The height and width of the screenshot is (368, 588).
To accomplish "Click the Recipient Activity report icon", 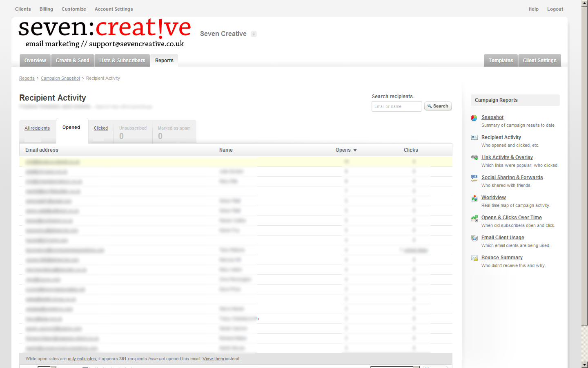I will 474,138.
